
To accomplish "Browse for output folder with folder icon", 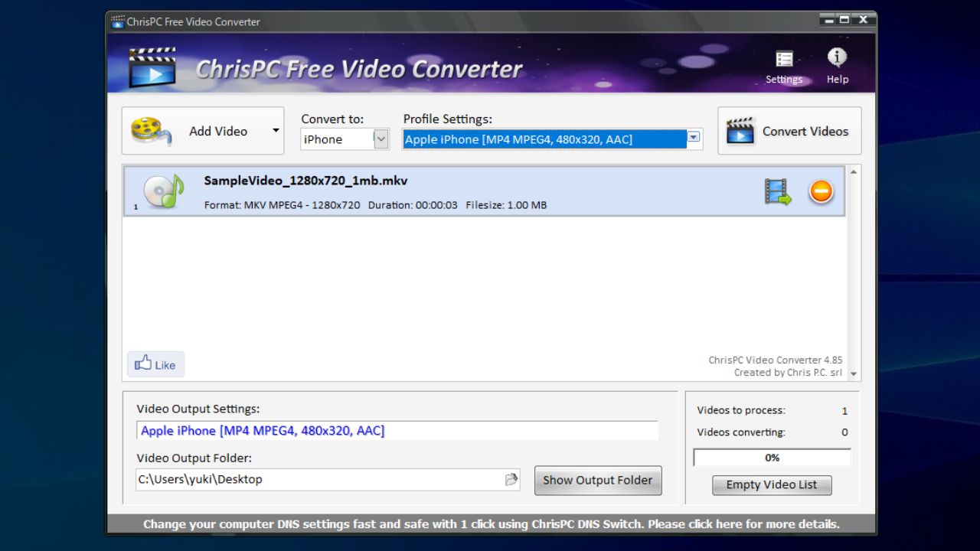I will click(511, 480).
